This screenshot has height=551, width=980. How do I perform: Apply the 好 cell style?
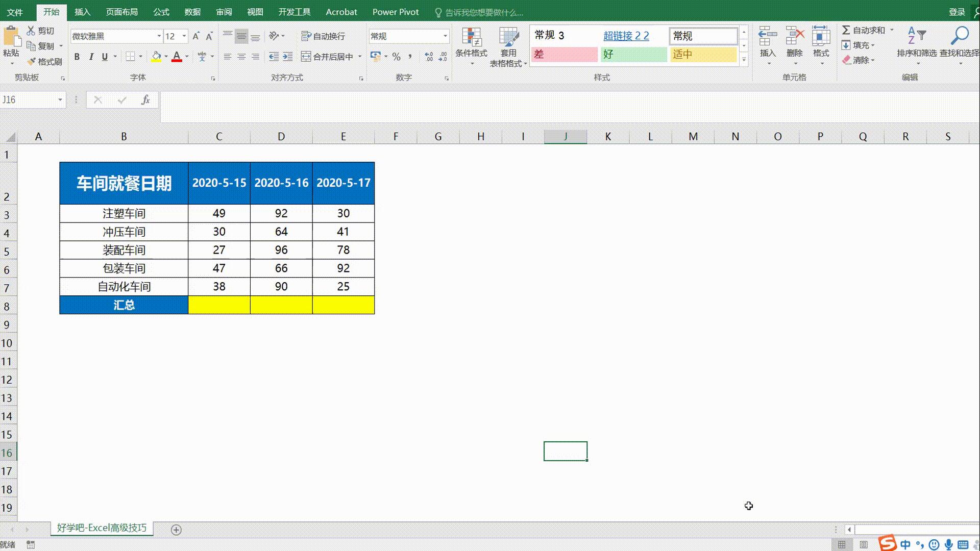pyautogui.click(x=633, y=54)
